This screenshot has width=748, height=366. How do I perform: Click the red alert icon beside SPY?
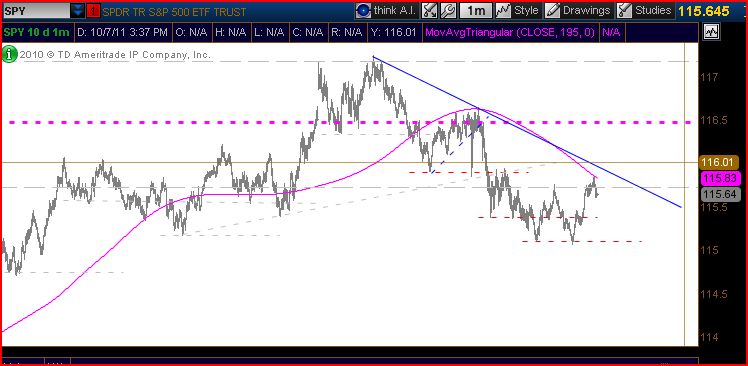point(94,10)
